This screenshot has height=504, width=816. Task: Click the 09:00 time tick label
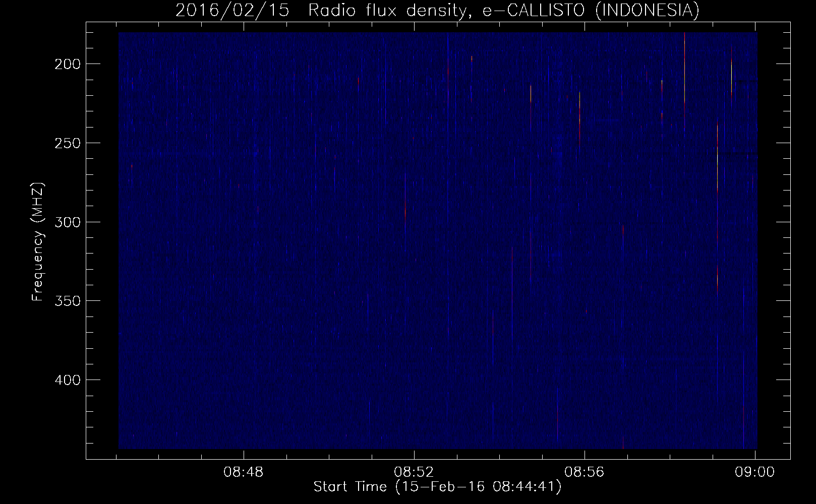click(x=754, y=473)
